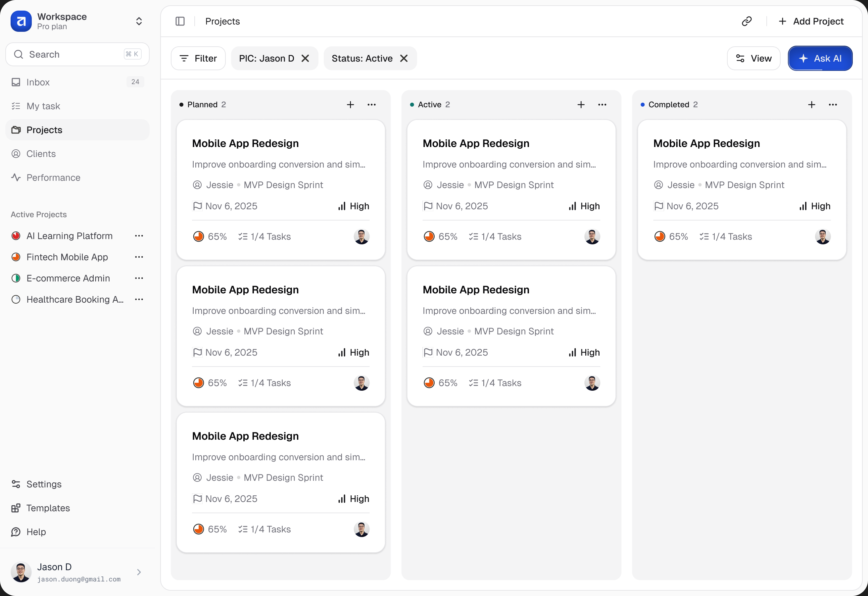Viewport: 868px width, 596px height.
Task: Click High priority on Completed card
Action: 815,206
